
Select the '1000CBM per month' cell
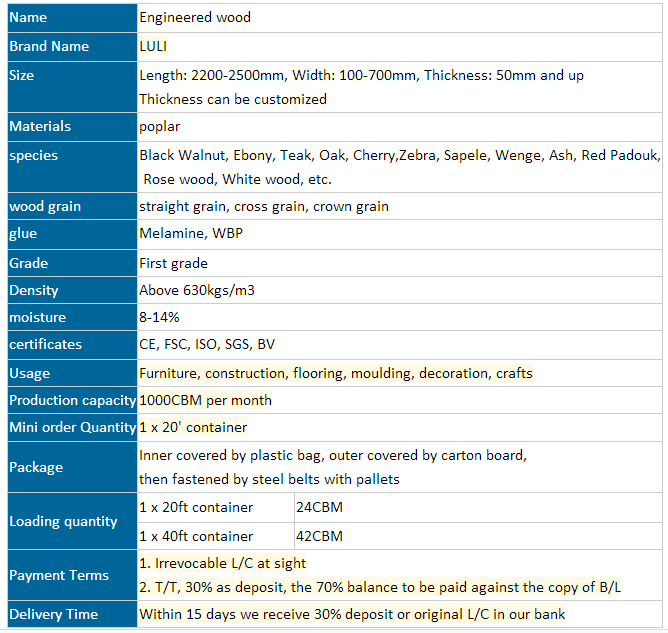tap(205, 400)
